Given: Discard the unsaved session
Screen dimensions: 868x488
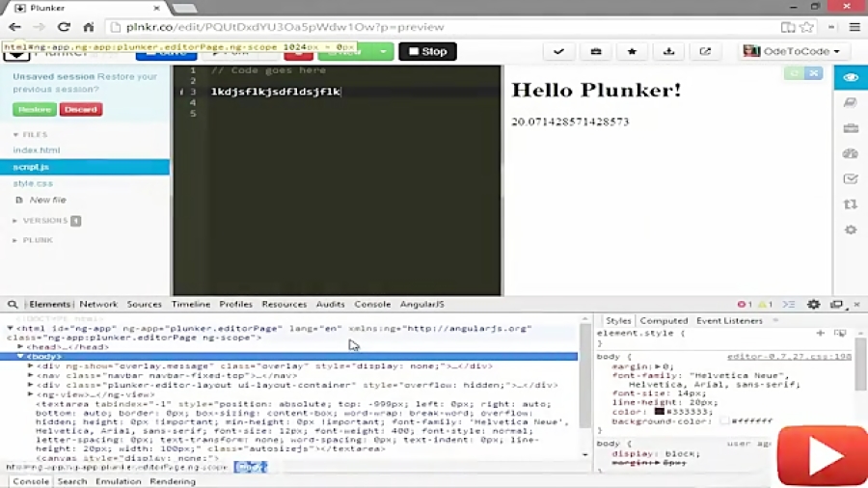Looking at the screenshot, I should tap(81, 110).
